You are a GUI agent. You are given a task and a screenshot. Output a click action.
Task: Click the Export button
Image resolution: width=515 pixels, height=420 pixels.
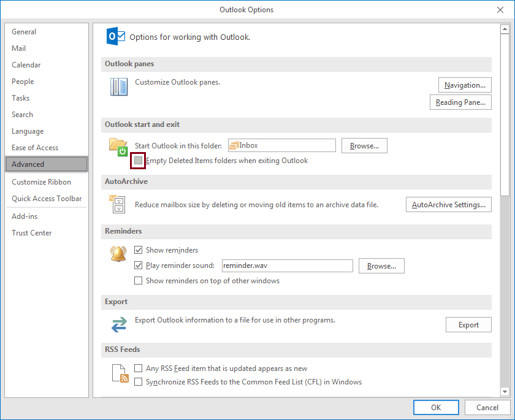click(468, 324)
